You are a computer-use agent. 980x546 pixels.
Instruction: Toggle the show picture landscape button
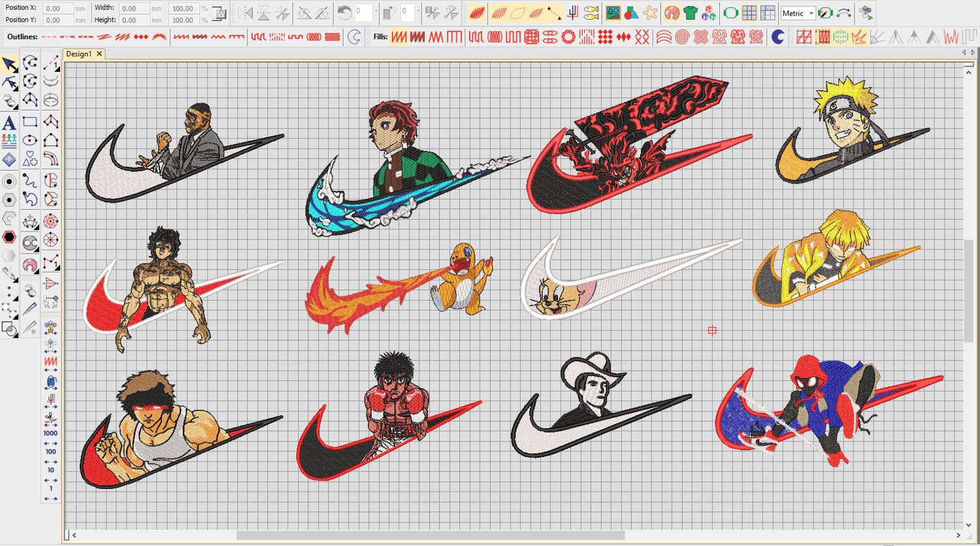(613, 13)
